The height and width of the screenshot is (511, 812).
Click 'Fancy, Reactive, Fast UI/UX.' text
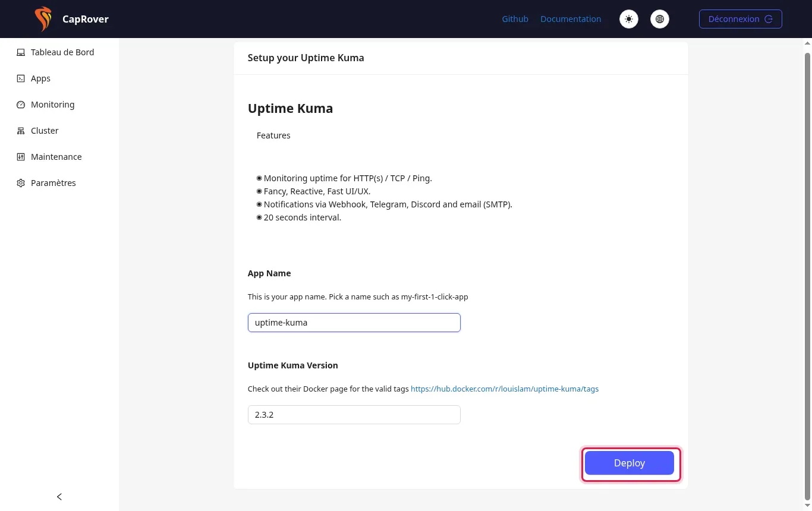[317, 191]
